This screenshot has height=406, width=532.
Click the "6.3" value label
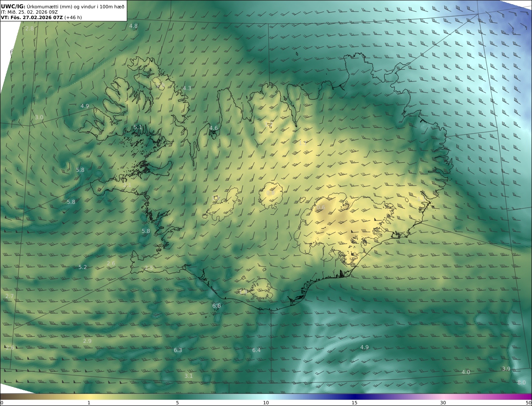click(178, 350)
